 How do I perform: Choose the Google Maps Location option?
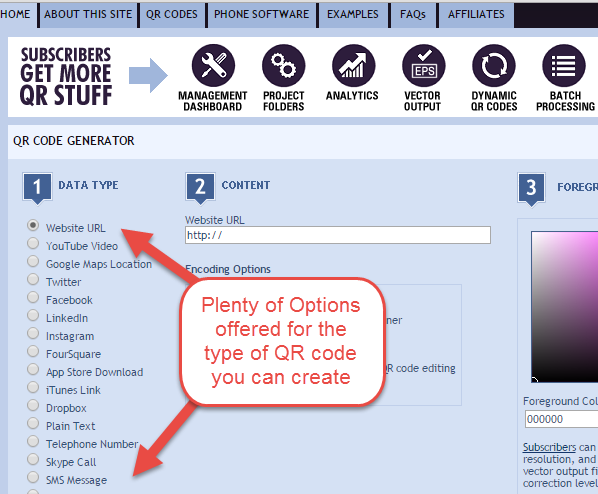[x=33, y=261]
